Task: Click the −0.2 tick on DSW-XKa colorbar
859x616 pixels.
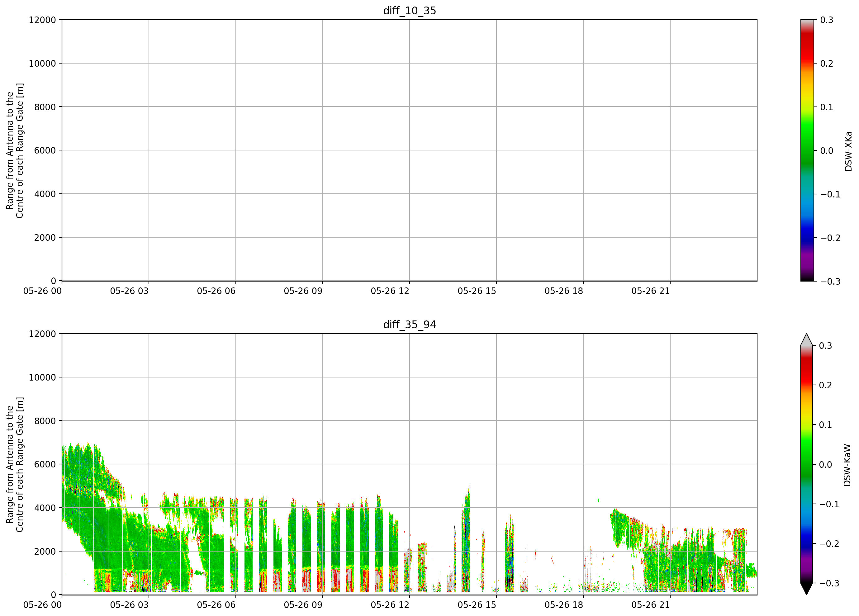Action: pos(831,238)
